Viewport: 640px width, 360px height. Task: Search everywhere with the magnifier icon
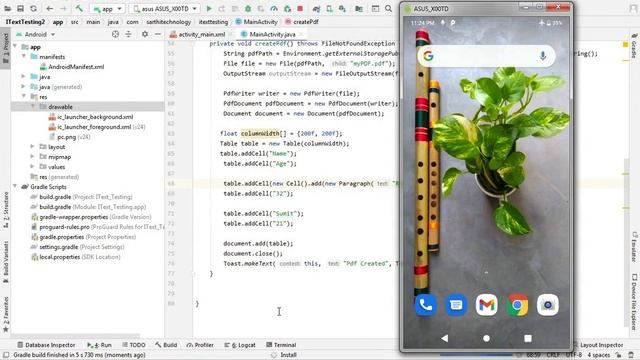[x=389, y=8]
